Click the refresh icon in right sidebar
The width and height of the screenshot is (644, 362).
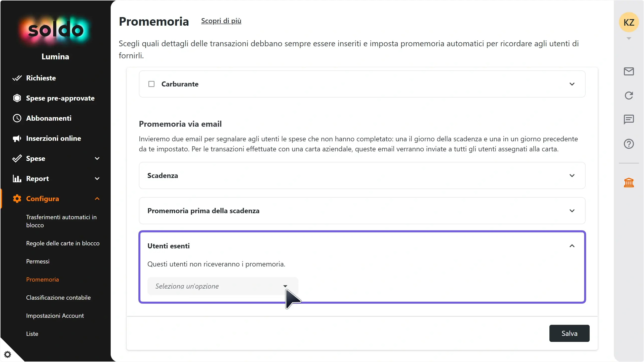629,96
